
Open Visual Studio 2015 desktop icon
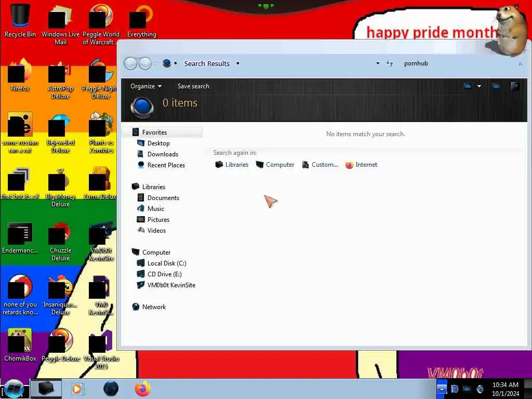101,350
